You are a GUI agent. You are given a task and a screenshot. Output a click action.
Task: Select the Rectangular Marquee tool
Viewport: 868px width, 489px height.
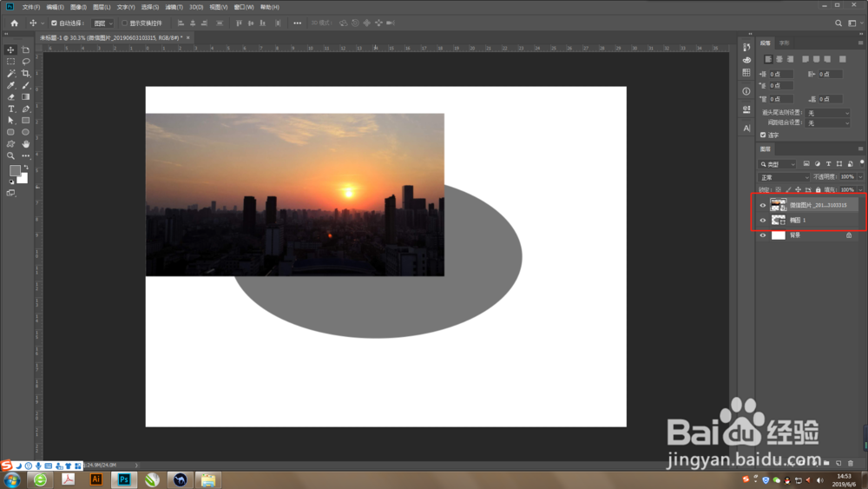tap(10, 62)
